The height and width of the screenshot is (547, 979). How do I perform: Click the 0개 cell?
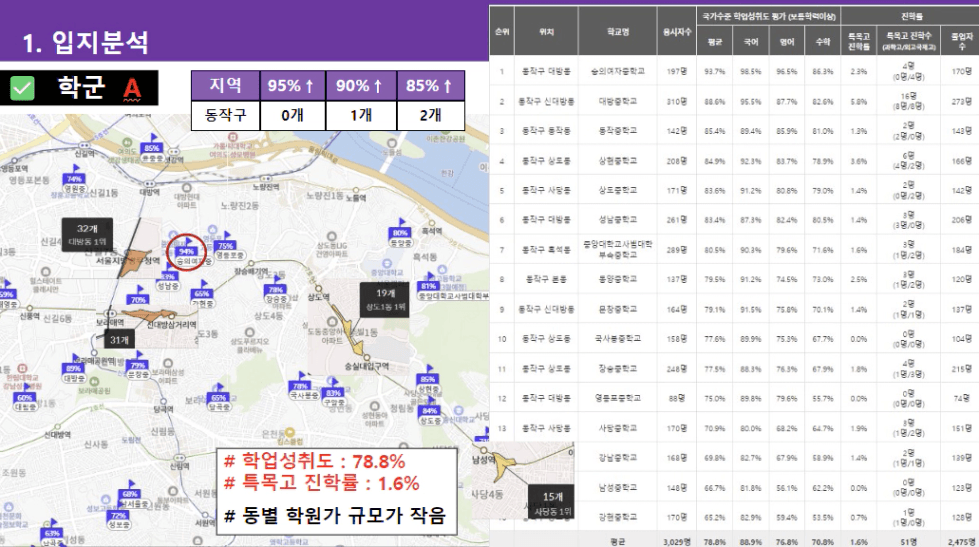tap(292, 116)
